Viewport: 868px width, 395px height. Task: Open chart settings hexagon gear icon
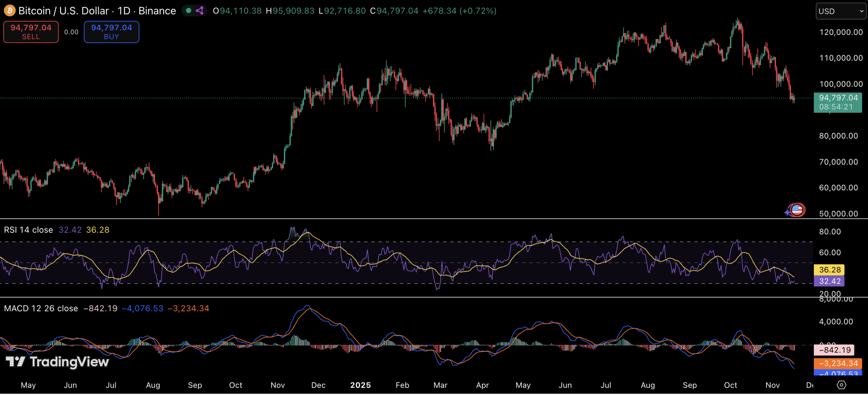click(842, 385)
